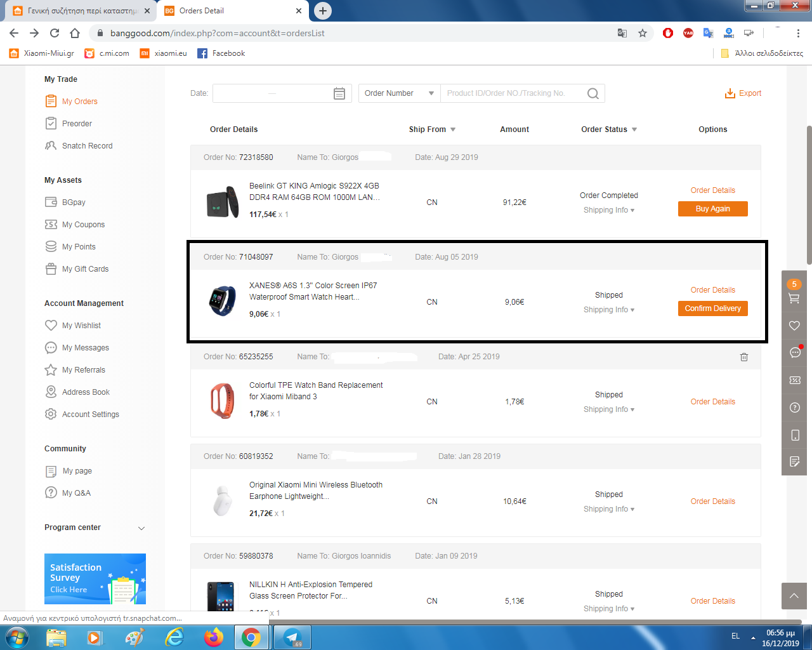Viewport: 812px width, 650px height.
Task: Expand the Ship From column filter
Action: point(453,129)
